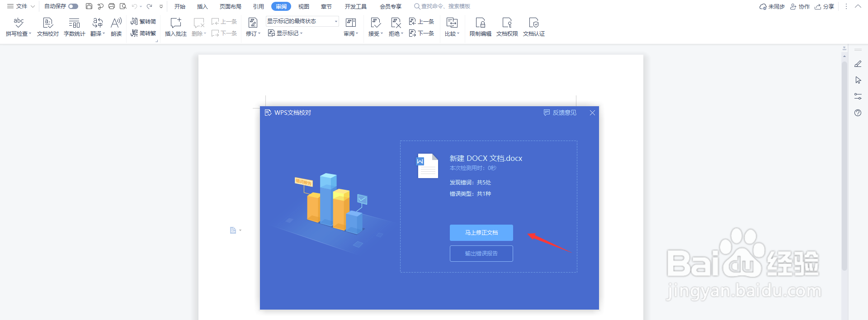This screenshot has height=320, width=868.
Task: Click the command search field
Action: click(x=442, y=6)
